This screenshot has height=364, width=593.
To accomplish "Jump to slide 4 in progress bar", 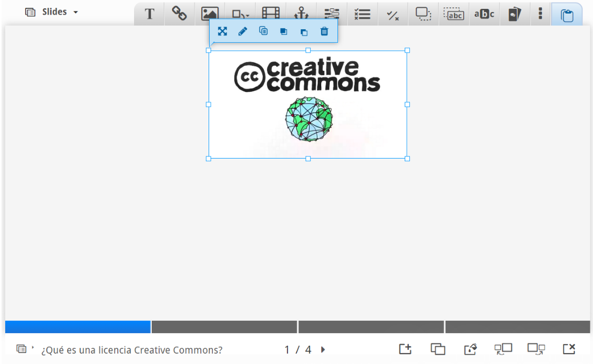I will click(518, 327).
